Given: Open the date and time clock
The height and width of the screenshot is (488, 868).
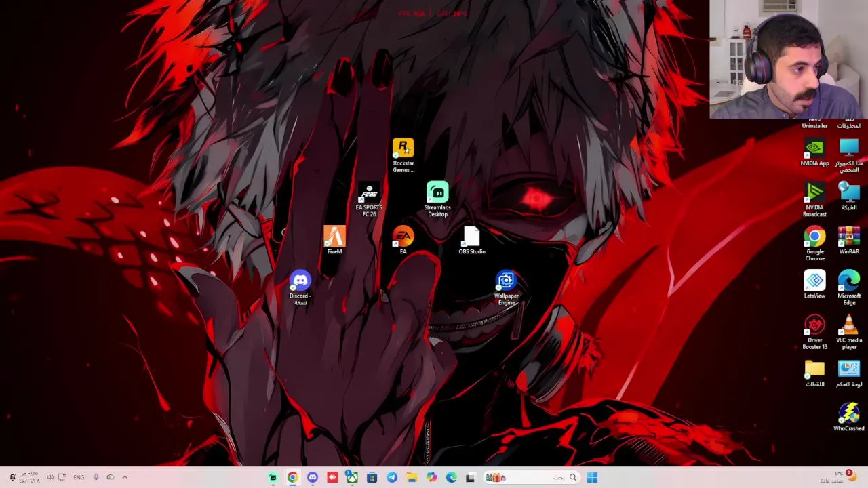Looking at the screenshot, I should pos(29,477).
